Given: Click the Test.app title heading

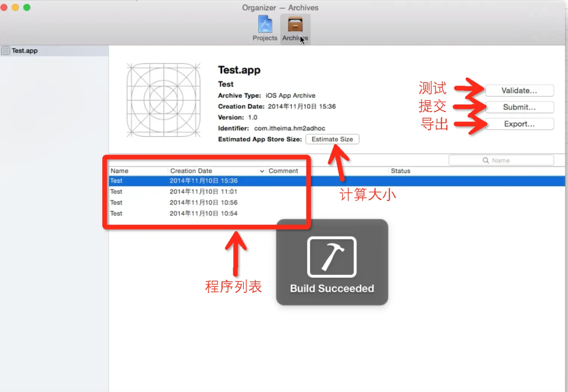Looking at the screenshot, I should 239,70.
